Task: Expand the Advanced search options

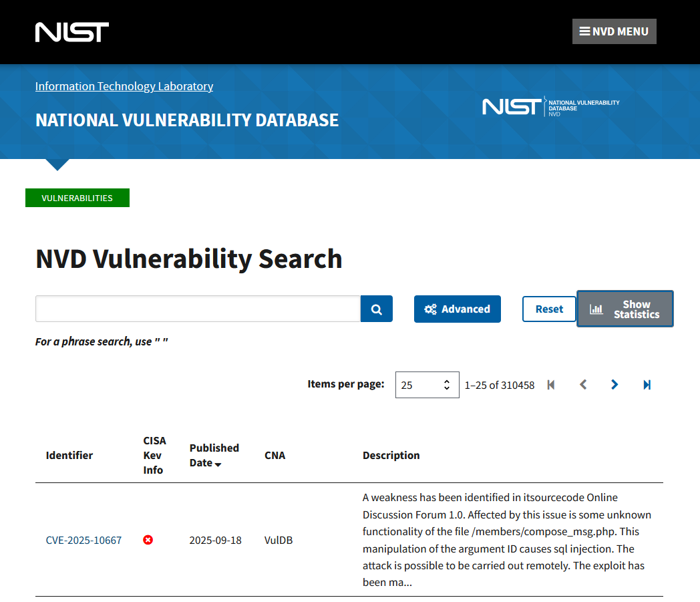Action: click(x=457, y=309)
